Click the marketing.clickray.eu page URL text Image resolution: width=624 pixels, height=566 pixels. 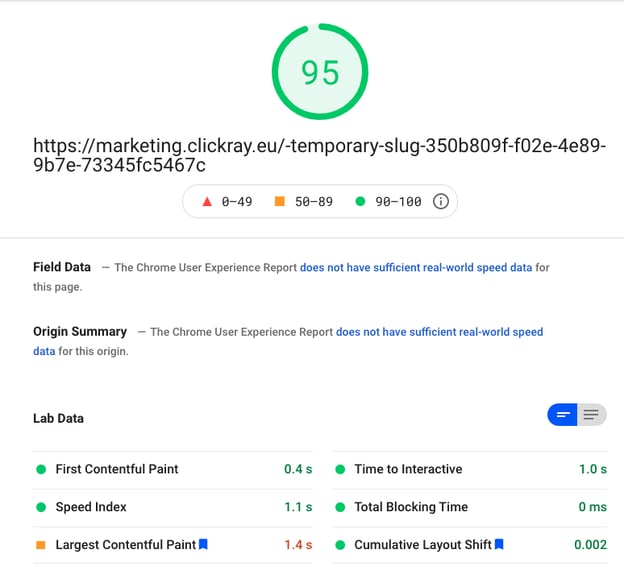tap(319, 155)
